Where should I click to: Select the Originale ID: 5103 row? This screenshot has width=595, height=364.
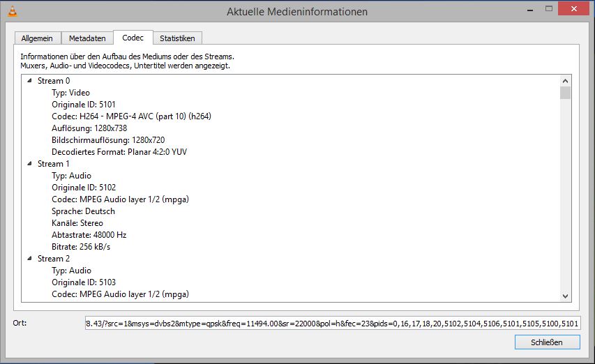coord(83,282)
